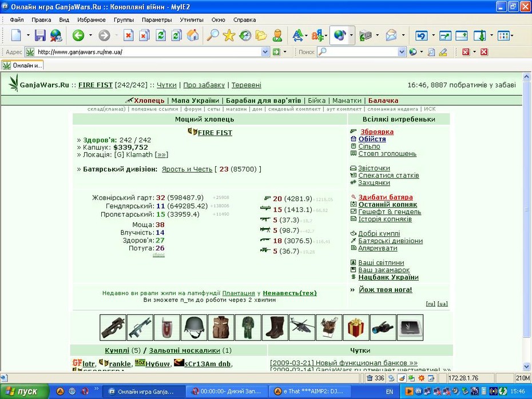532x399 pixels.
Task: Open the Группы menu
Action: [x=124, y=19]
